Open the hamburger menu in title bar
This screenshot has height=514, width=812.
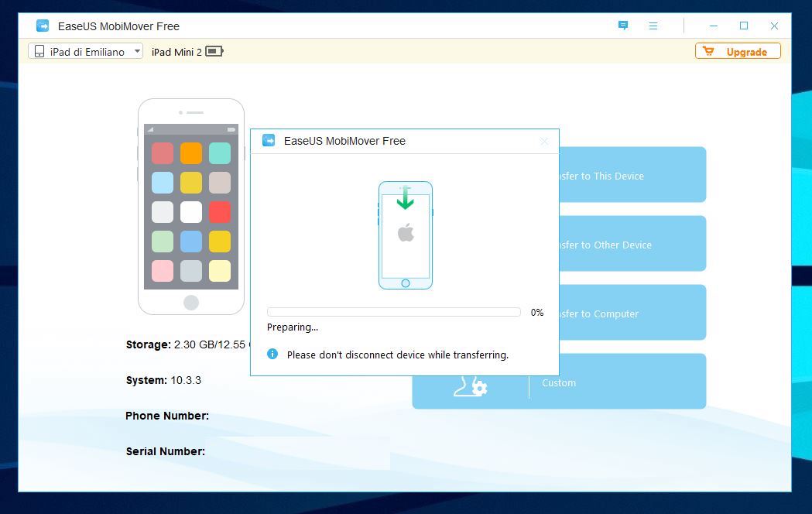pyautogui.click(x=653, y=26)
